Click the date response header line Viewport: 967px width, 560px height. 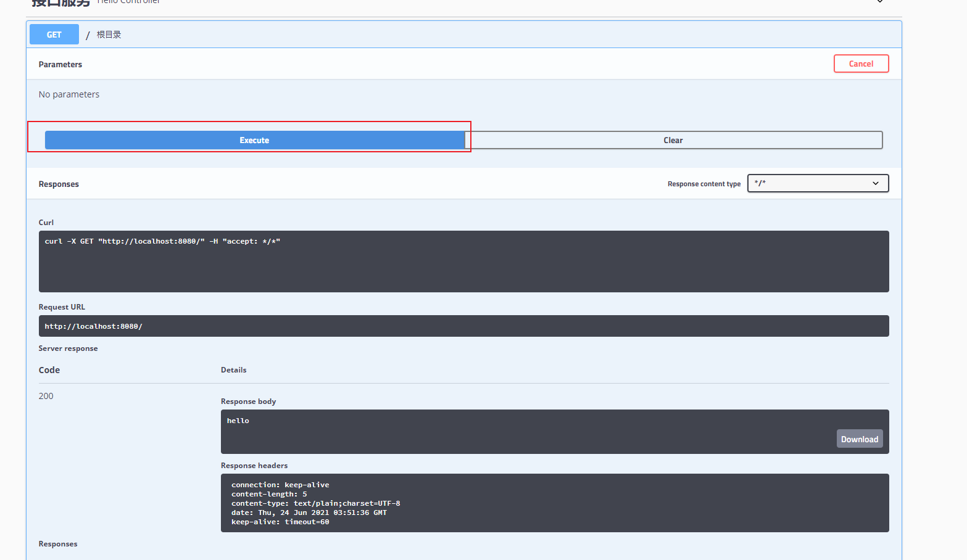(309, 513)
